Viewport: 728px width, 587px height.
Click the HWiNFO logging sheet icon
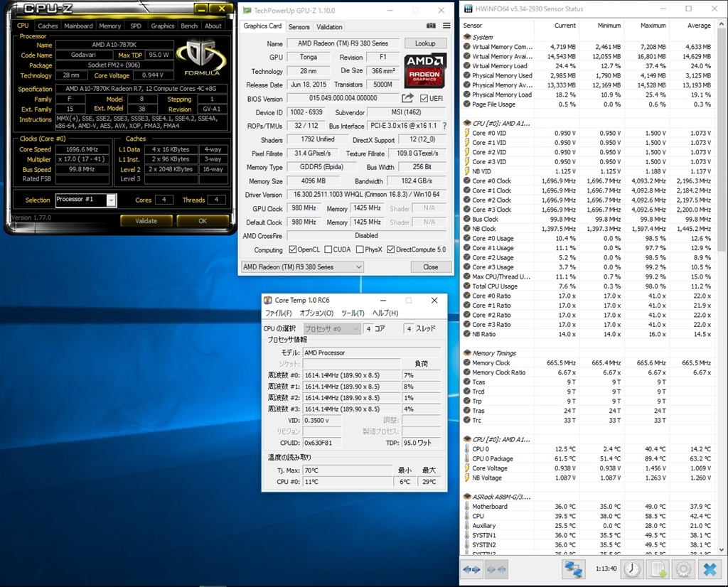click(x=658, y=569)
